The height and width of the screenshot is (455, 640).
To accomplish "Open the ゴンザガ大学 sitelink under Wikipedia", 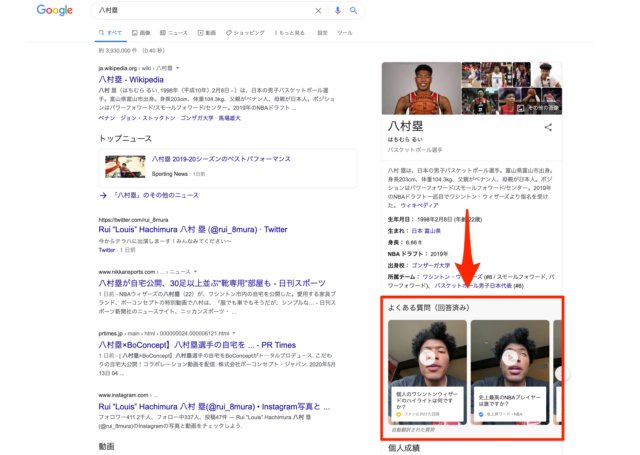I will 197,118.
